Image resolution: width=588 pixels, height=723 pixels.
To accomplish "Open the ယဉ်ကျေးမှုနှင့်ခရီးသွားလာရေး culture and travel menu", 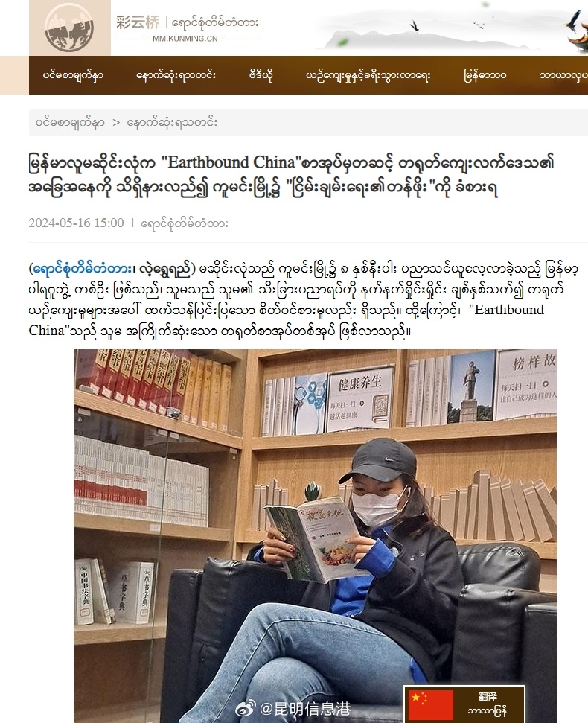I will (x=368, y=75).
